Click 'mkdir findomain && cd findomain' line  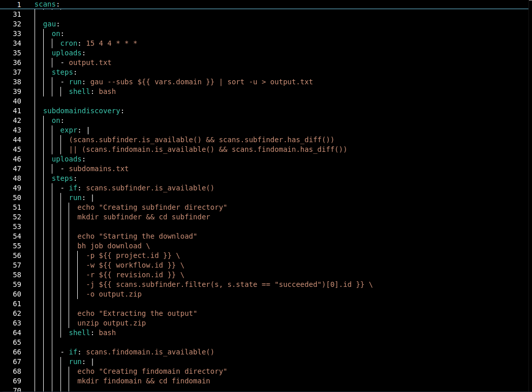coord(144,381)
